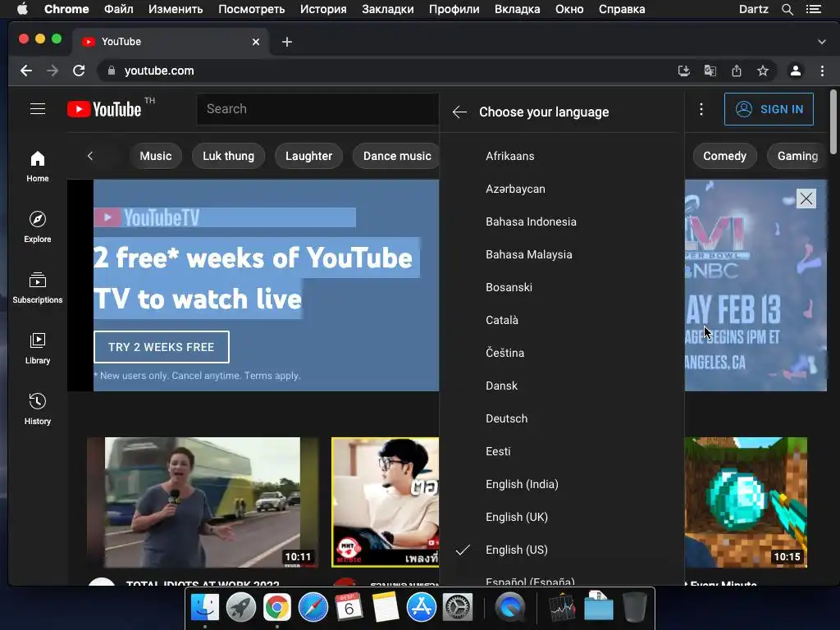Screen dimensions: 840x630
Task: Select the checked English (US) option
Action: 561,550
